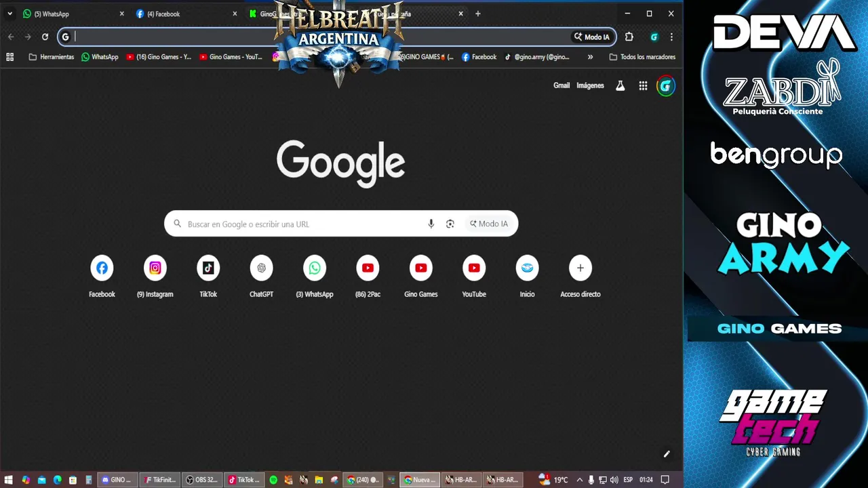Image resolution: width=868 pixels, height=488 pixels.
Task: Customize Chrome with pencil icon
Action: point(667,454)
